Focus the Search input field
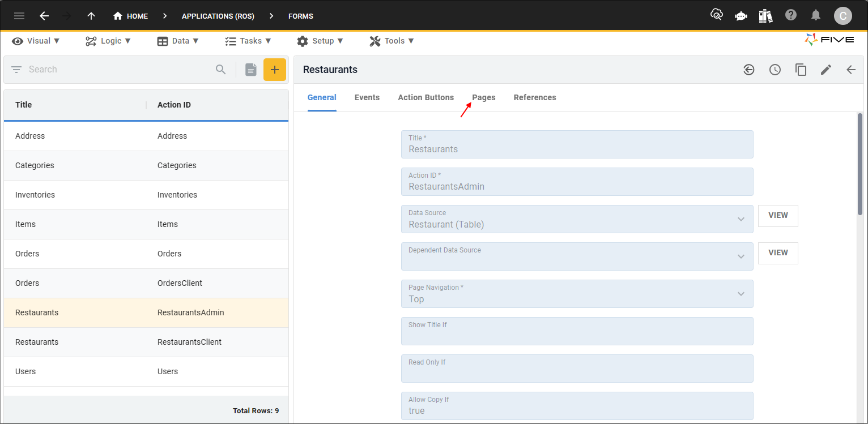The image size is (868, 424). (119, 70)
